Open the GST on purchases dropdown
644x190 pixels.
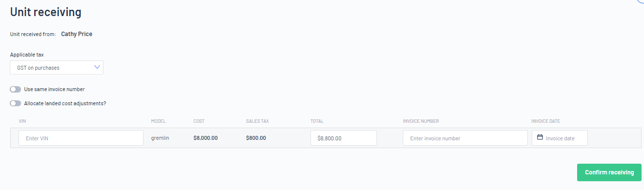(x=57, y=68)
